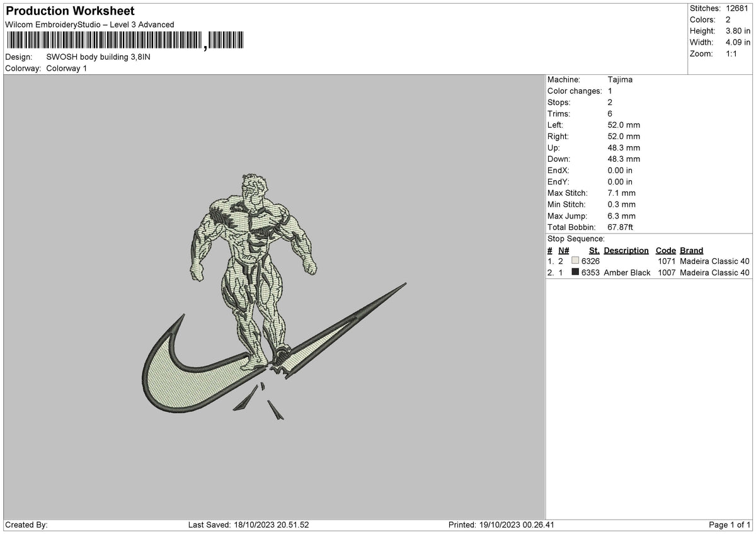Click the Width value 4.09 in
This screenshot has height=534, width=756.
(x=738, y=42)
